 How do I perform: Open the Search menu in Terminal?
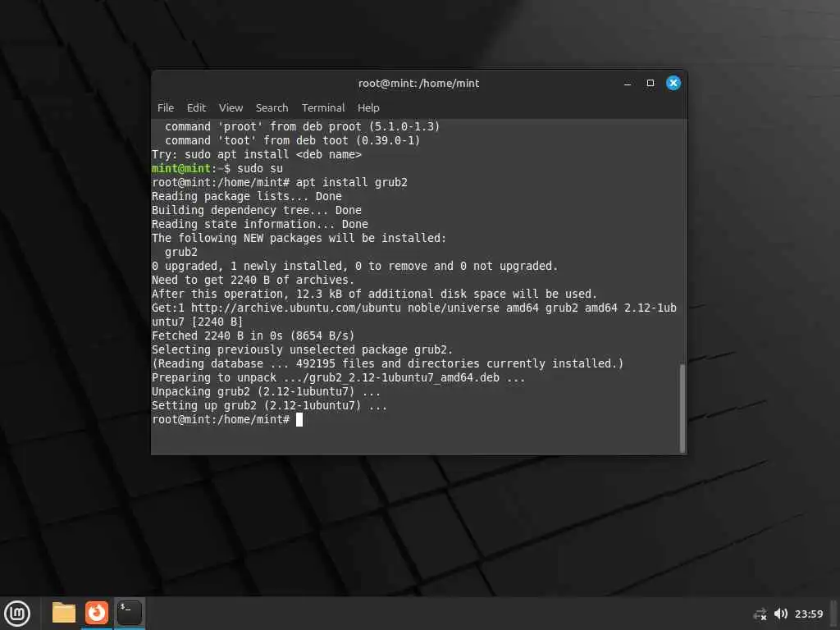pyautogui.click(x=272, y=107)
